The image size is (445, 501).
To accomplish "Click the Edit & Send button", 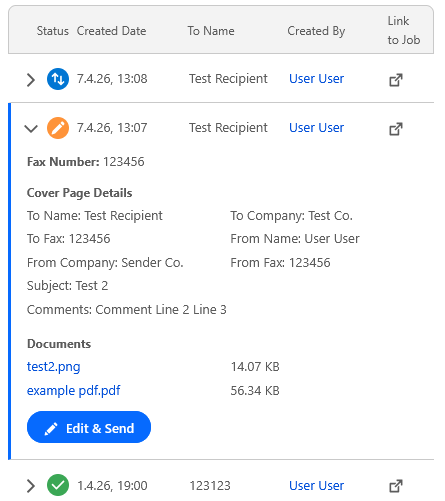I will (x=89, y=427).
